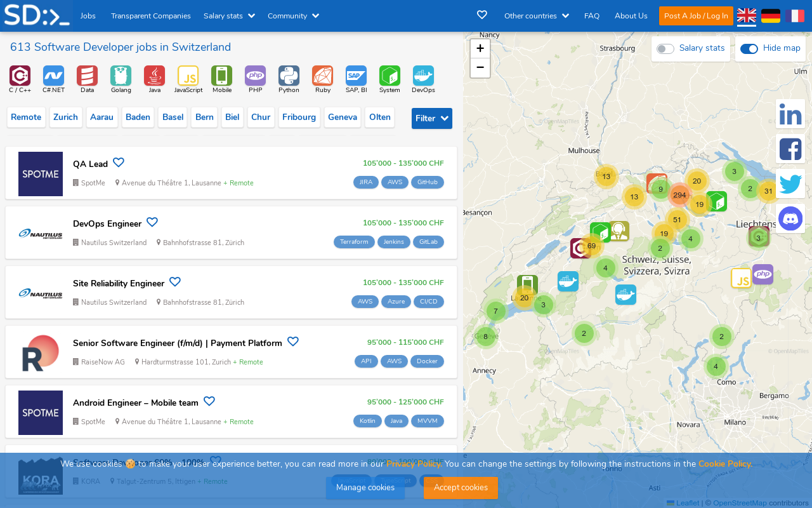
Task: Click the PHP marker on the map
Action: [x=763, y=274]
